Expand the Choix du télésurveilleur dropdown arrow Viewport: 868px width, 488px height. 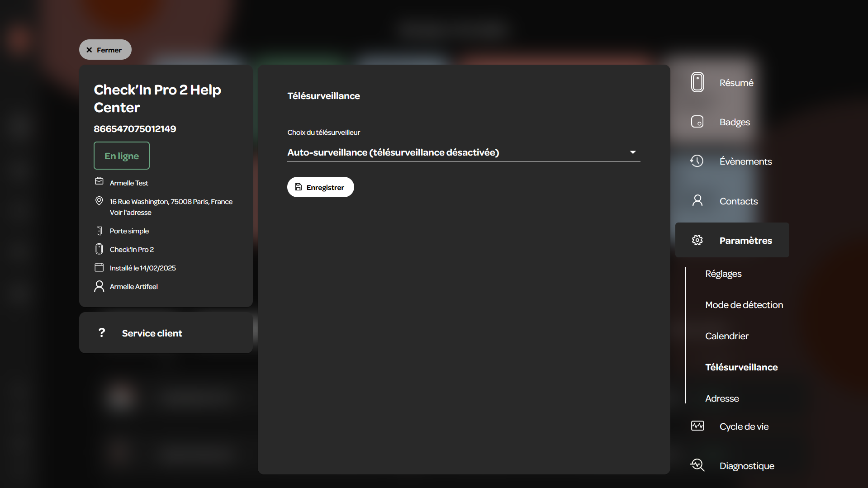point(633,152)
